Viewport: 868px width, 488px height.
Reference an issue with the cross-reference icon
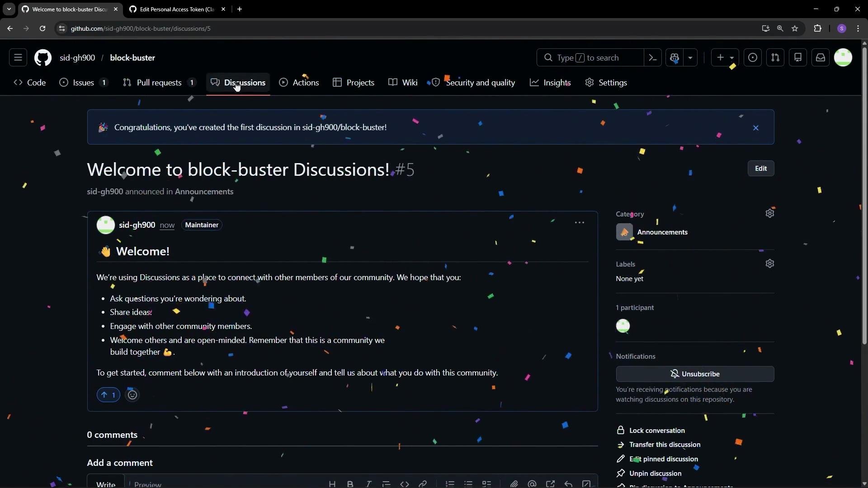pyautogui.click(x=550, y=484)
